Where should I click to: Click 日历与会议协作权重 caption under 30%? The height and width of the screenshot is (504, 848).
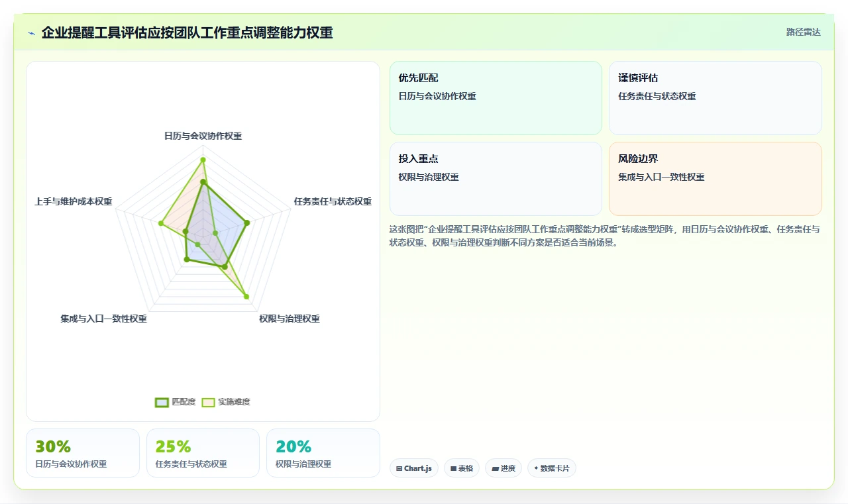tap(71, 464)
